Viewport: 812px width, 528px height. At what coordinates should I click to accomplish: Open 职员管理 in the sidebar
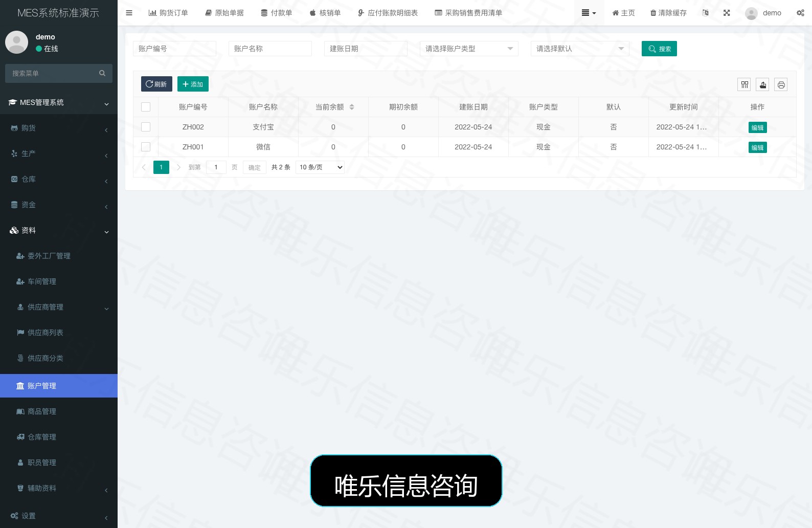(59, 463)
